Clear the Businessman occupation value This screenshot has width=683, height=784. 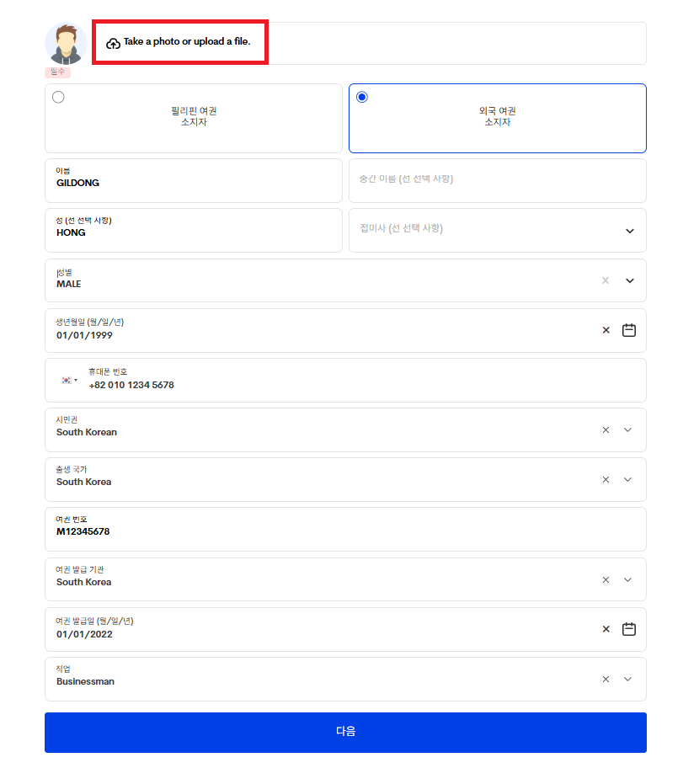tap(606, 679)
